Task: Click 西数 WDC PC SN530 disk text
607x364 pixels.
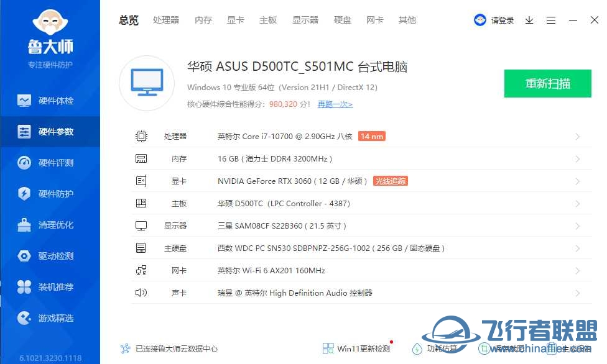Action: click(331, 248)
